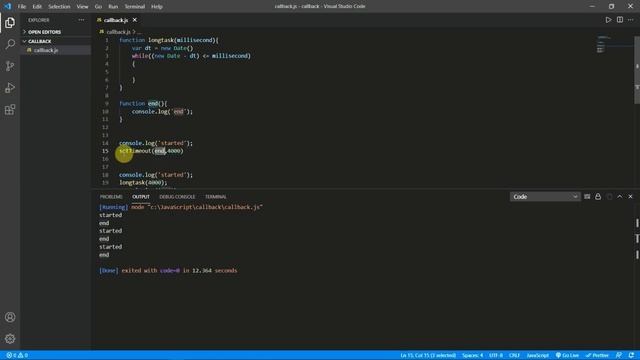Start Go Live server
640x360 pixels.
[567, 355]
